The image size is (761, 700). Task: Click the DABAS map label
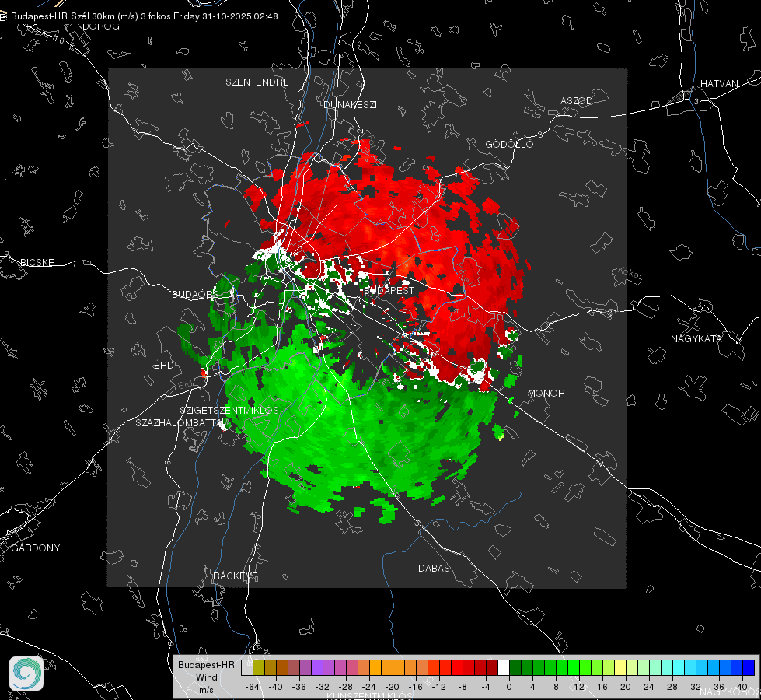pos(434,568)
